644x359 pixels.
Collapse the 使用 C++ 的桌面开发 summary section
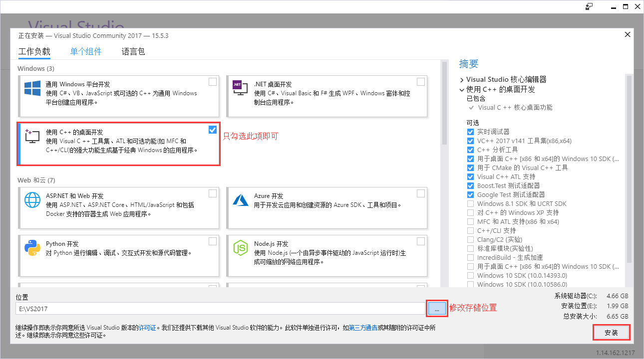coord(461,90)
